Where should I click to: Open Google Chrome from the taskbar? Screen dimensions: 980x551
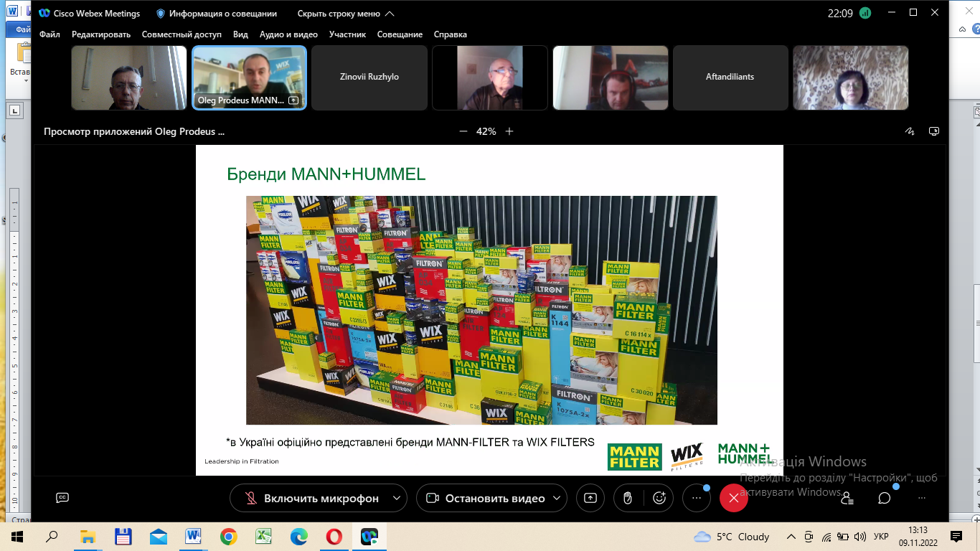pyautogui.click(x=228, y=537)
